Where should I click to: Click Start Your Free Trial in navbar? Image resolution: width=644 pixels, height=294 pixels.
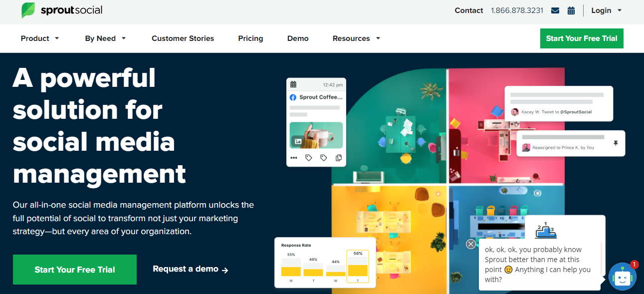[582, 38]
